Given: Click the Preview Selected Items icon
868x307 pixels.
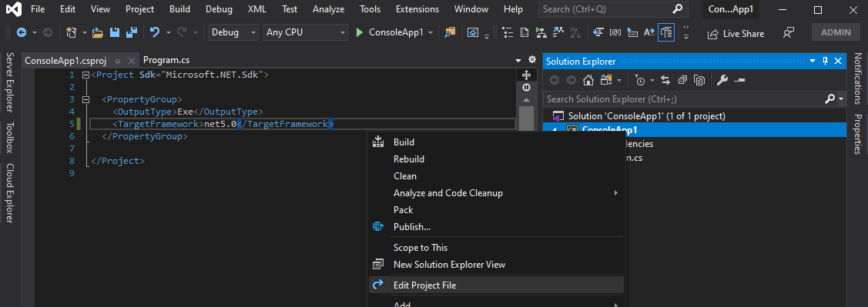Looking at the screenshot, I should tap(739, 81).
